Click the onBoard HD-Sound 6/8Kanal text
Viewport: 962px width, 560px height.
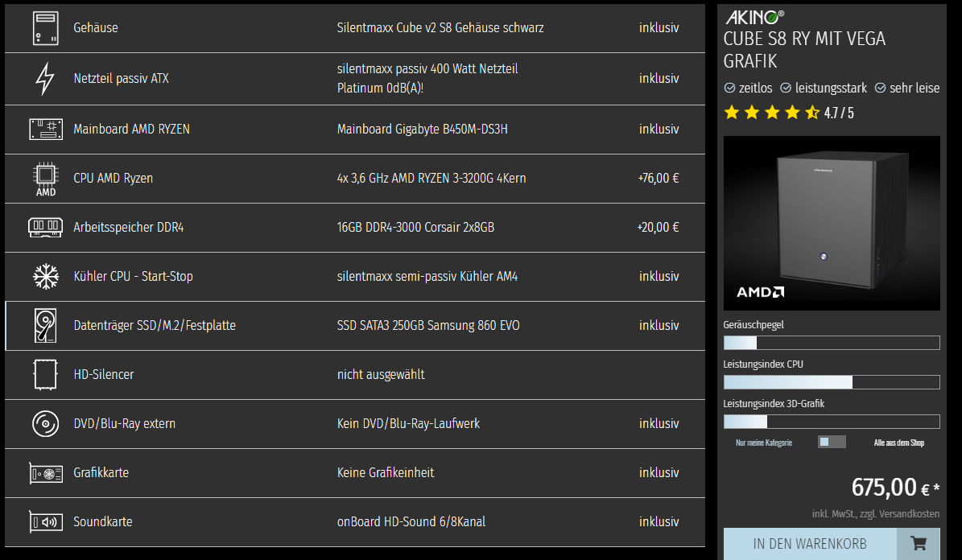pos(411,521)
